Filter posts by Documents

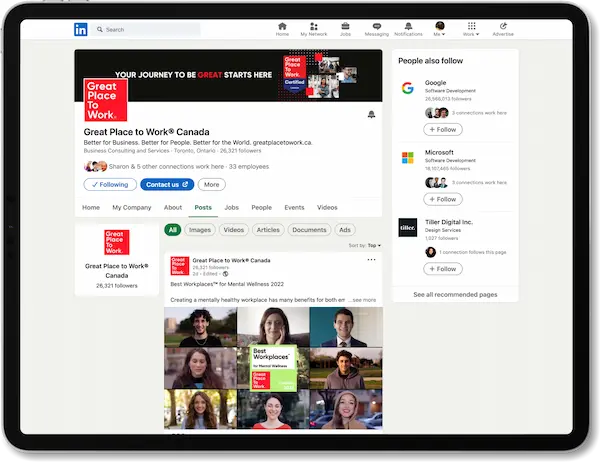click(x=309, y=230)
